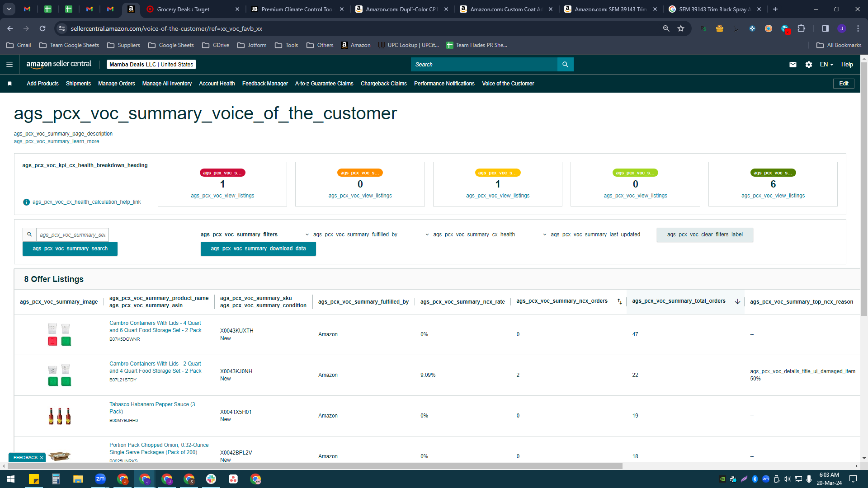Bookmark this page with the star icon
Image resolution: width=868 pixels, height=488 pixels.
tap(681, 28)
